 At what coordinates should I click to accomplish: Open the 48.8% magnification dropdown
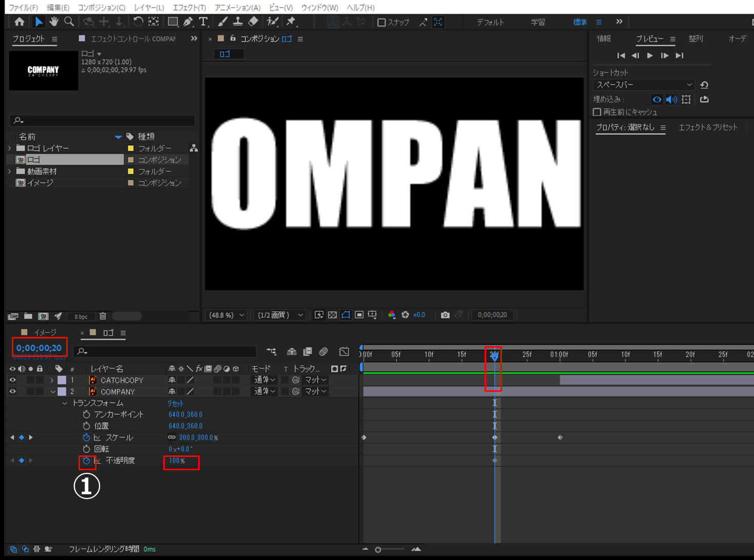(x=226, y=315)
